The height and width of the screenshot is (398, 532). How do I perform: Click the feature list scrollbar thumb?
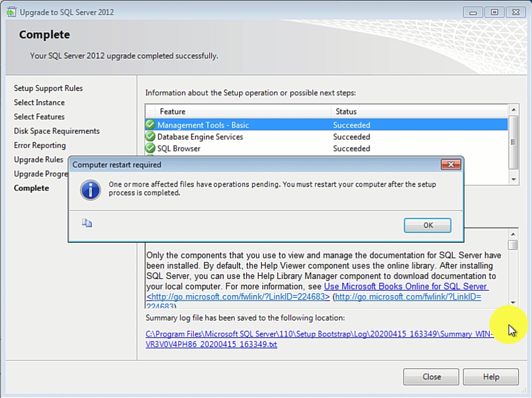(x=514, y=142)
